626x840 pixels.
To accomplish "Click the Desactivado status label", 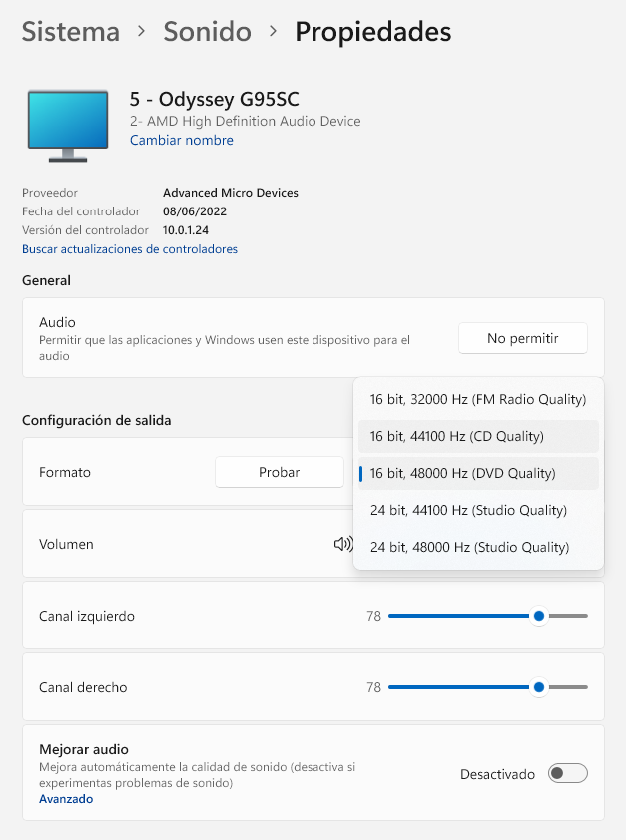I will [497, 774].
